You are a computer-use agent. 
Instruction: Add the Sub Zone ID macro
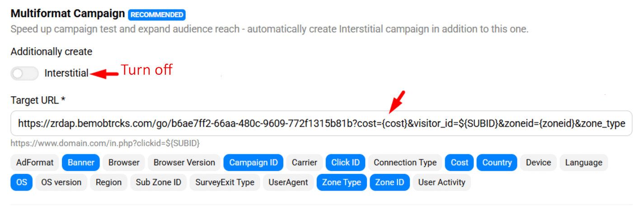(158, 182)
